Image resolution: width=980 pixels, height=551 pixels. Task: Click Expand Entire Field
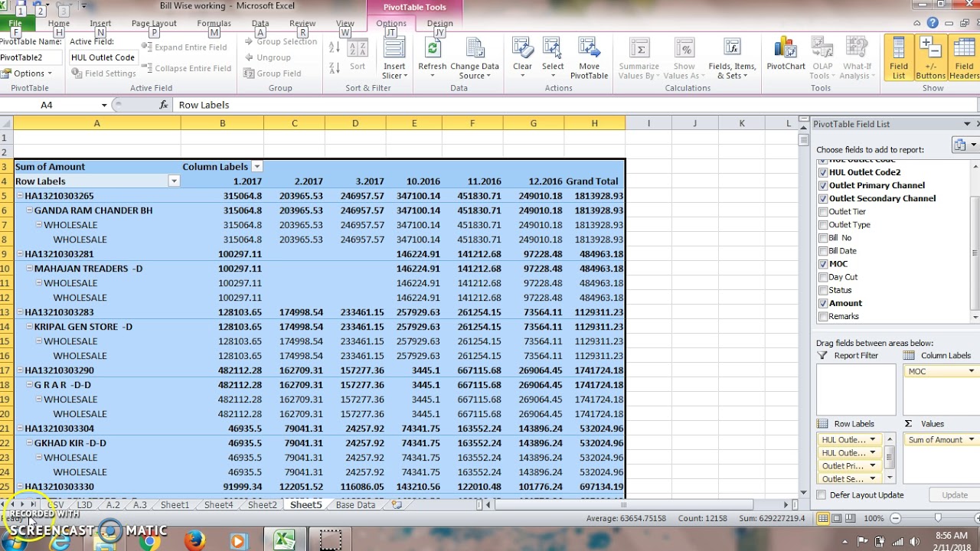pyautogui.click(x=186, y=47)
